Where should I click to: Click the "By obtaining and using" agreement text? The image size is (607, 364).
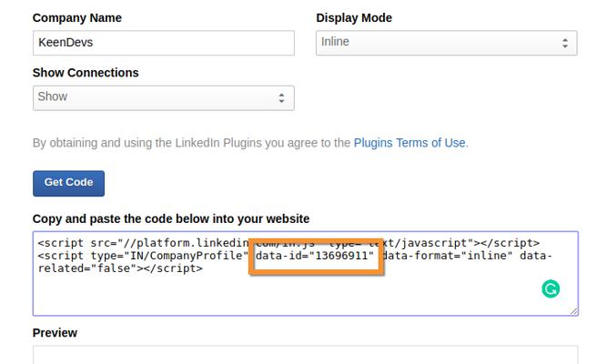point(191,143)
